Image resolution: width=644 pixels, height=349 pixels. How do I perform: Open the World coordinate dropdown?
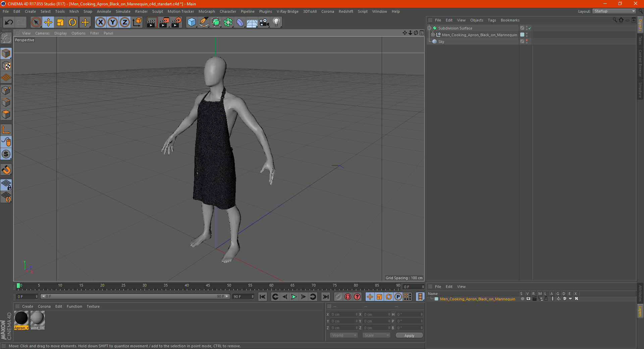(x=344, y=335)
